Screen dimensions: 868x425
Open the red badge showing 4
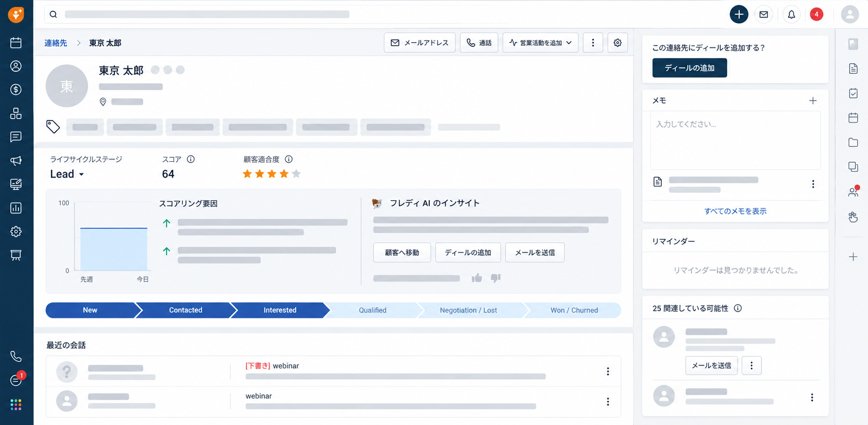click(817, 15)
